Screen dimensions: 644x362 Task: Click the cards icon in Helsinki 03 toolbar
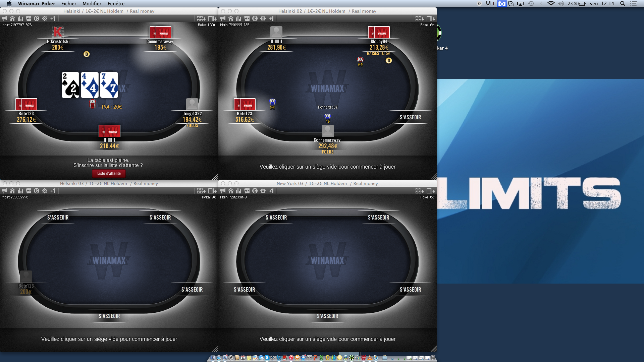(x=29, y=191)
